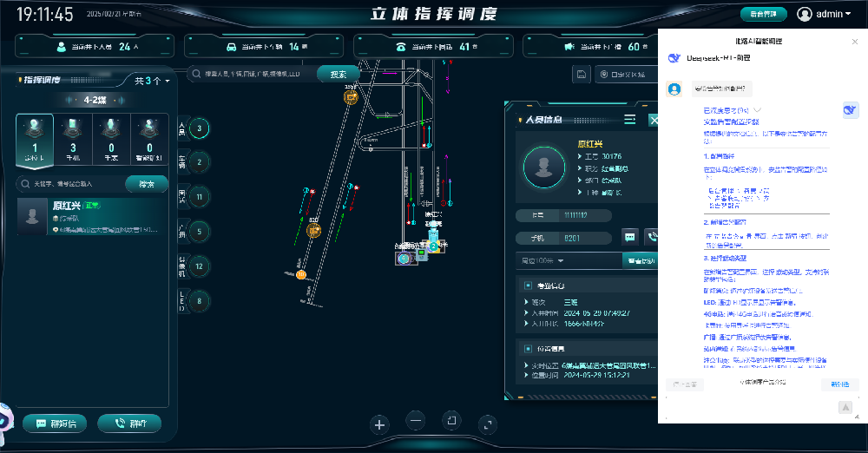
Task: Click the fullscreen expand map icon
Action: coord(488,424)
